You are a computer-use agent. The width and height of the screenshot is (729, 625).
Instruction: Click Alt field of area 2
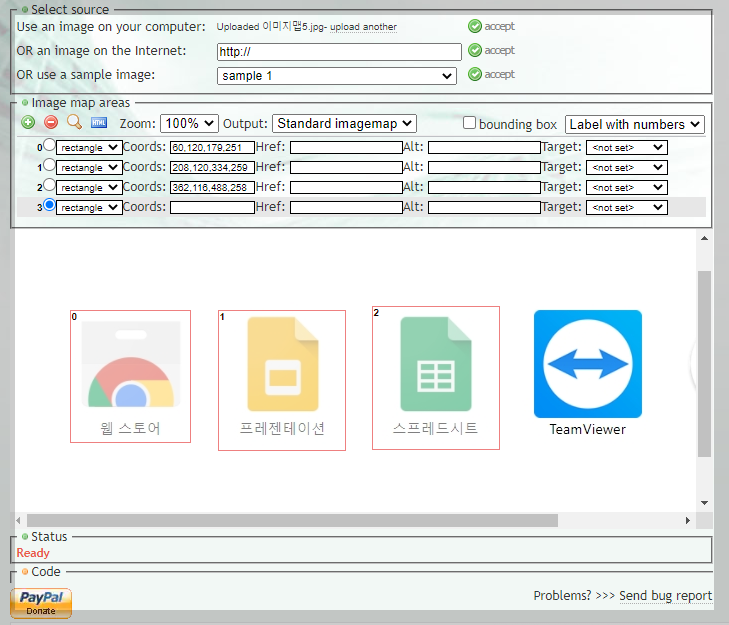point(484,187)
